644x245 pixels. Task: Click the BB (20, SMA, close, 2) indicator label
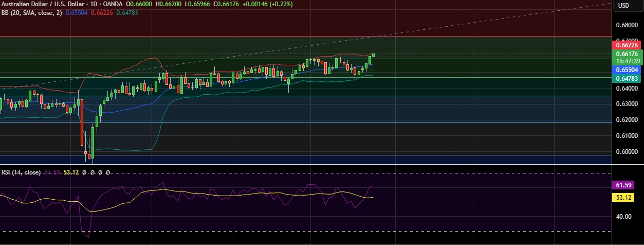(x=31, y=13)
